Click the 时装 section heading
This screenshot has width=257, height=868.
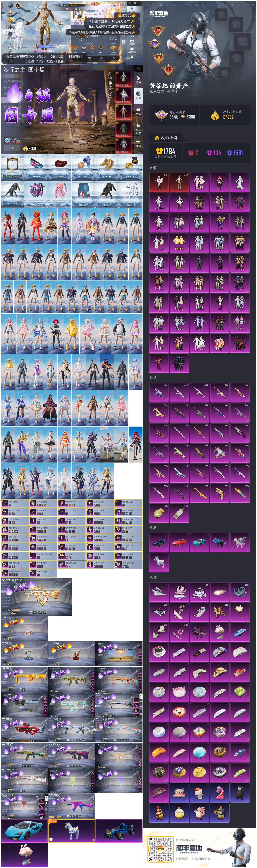coord(153,168)
